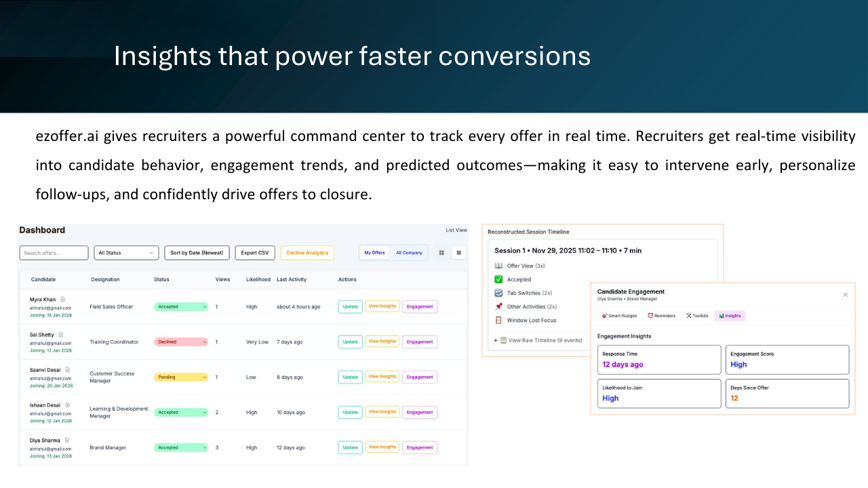Open Decline Analytics
This screenshot has height=488, width=868.
coord(307,252)
